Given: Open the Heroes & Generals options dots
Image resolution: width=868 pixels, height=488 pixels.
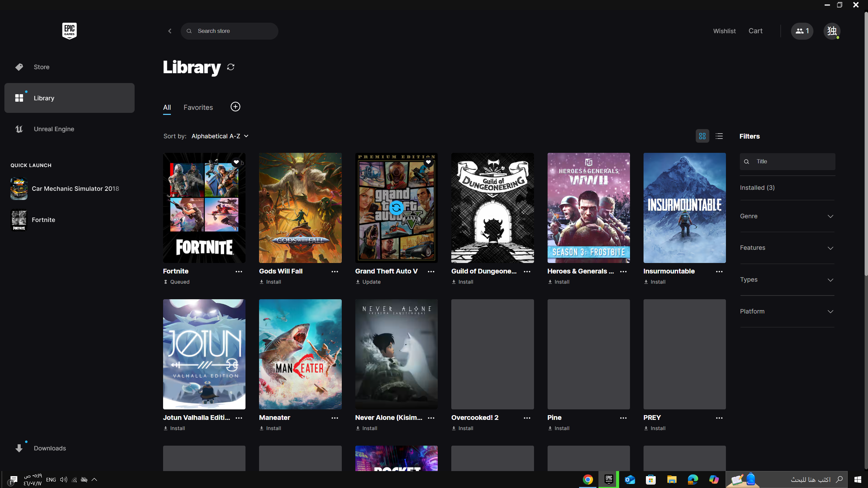Looking at the screenshot, I should point(623,271).
